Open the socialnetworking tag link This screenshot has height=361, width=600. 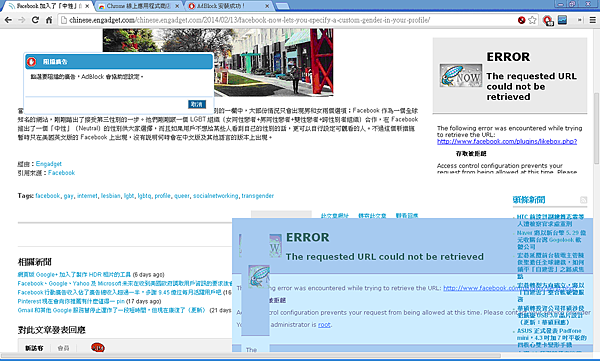click(215, 196)
